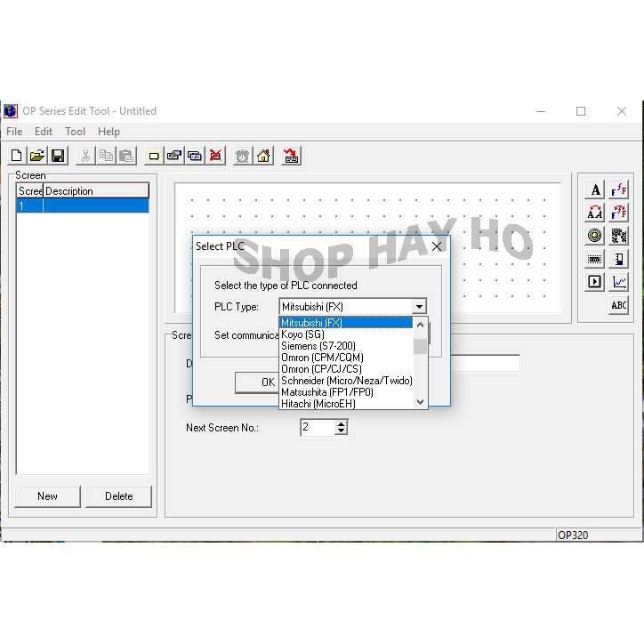Choose Siemens (S7-200) from the PLC list
Image resolution: width=644 pixels, height=644 pixels.
(346, 346)
